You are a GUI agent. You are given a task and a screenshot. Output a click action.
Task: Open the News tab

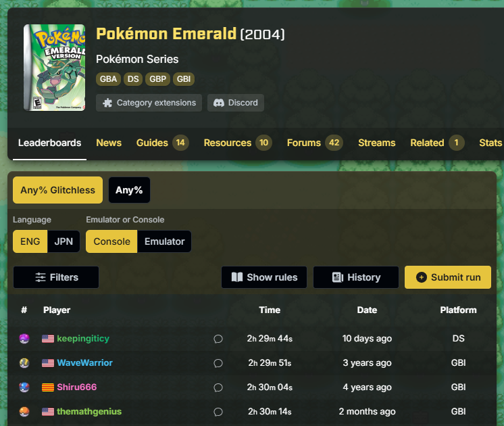pos(109,143)
